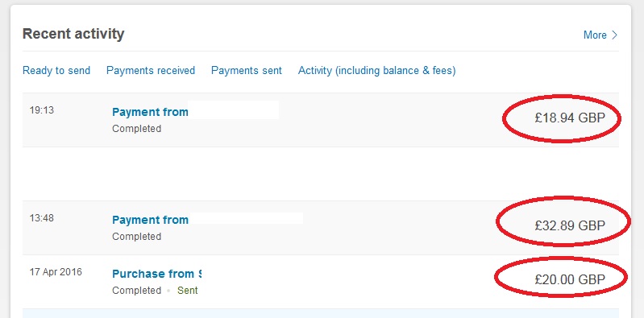Switch to Payments received filter
This screenshot has width=644, height=318.
(151, 71)
